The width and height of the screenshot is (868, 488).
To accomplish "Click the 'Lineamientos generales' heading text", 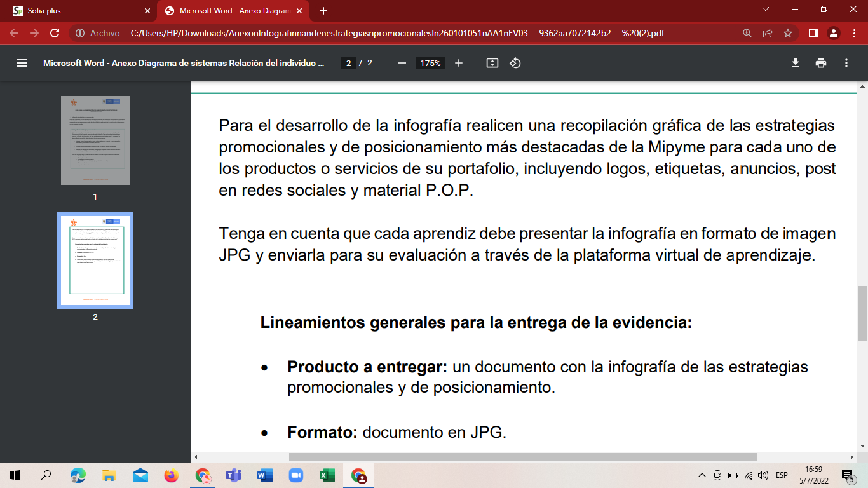I will tap(476, 322).
